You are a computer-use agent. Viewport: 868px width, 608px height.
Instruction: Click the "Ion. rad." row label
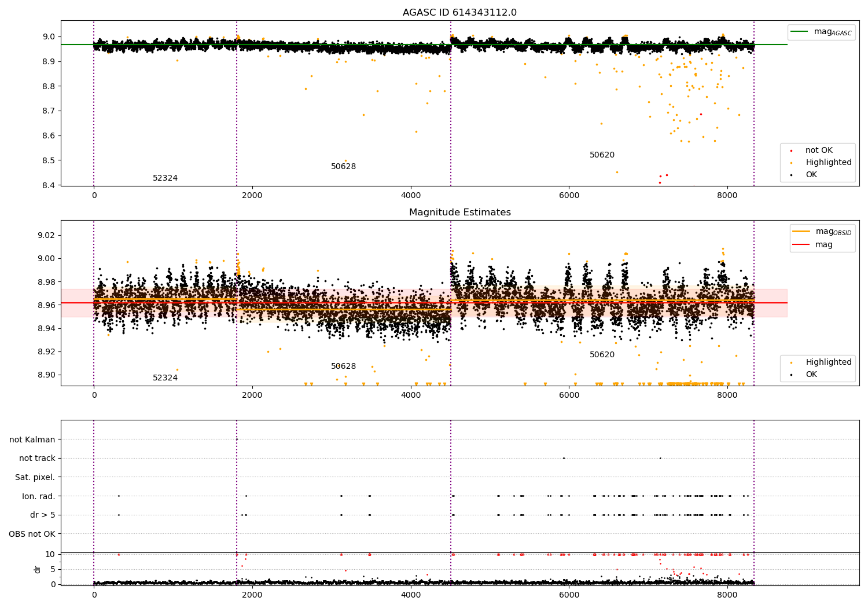39,496
